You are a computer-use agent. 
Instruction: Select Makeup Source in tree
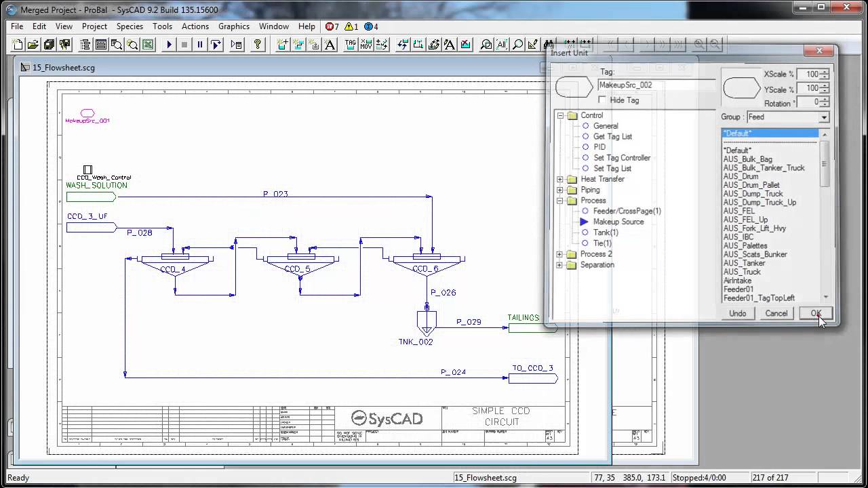618,222
